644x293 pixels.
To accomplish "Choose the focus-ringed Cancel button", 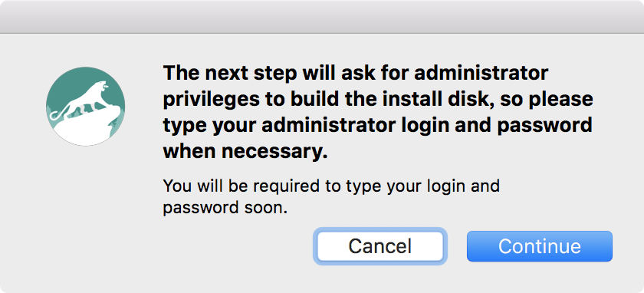I will pos(380,245).
